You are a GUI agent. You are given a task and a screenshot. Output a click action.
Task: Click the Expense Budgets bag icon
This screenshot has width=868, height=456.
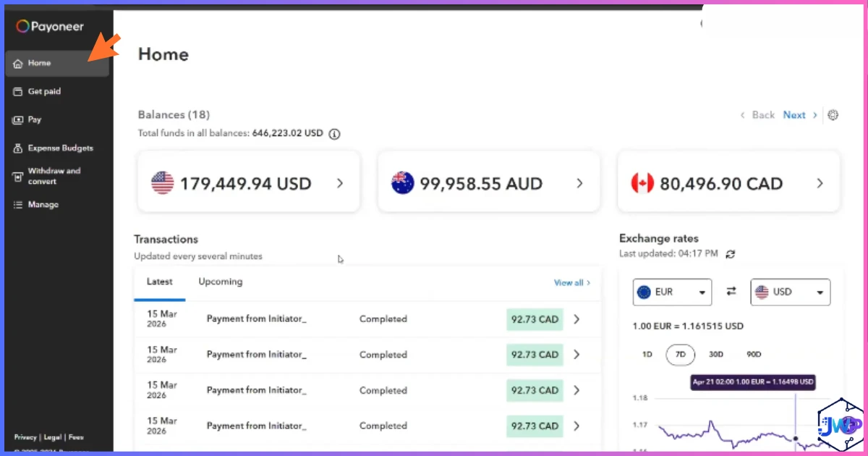pos(18,148)
